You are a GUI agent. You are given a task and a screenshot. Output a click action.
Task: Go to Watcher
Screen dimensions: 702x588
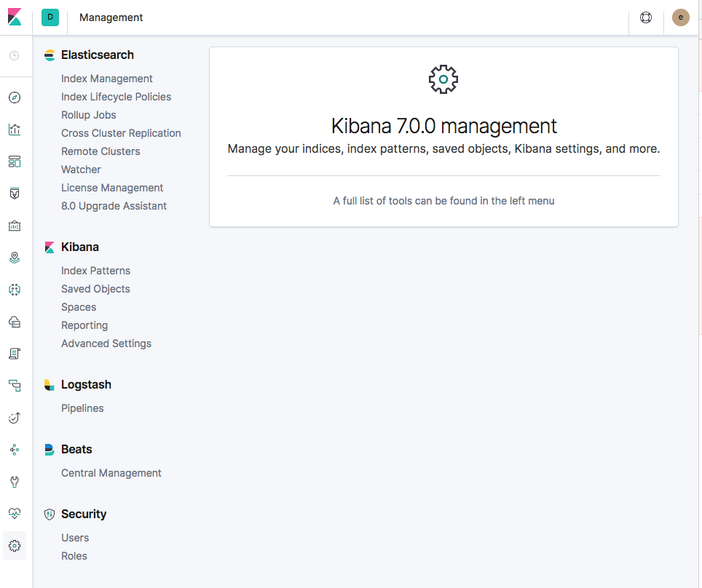[81, 170]
